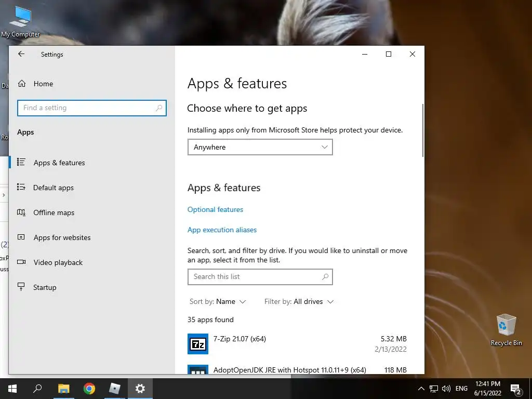Click the Find a setting search box

tap(92, 108)
